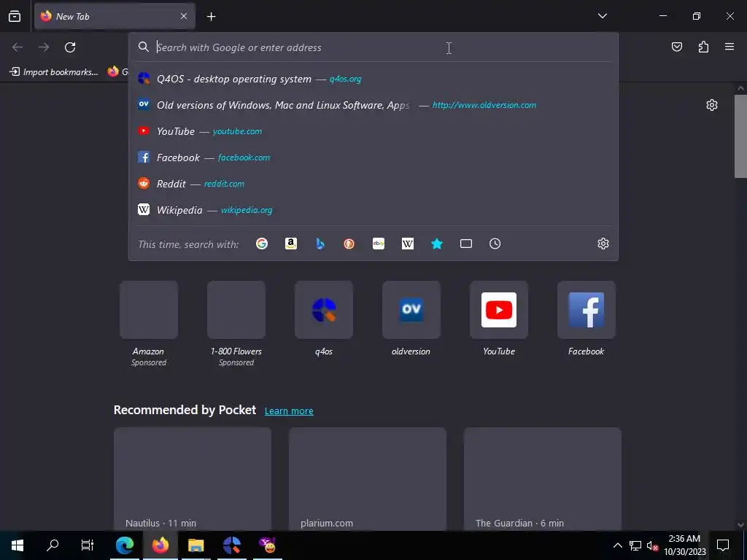Open the Windows Start menu

coord(18,545)
